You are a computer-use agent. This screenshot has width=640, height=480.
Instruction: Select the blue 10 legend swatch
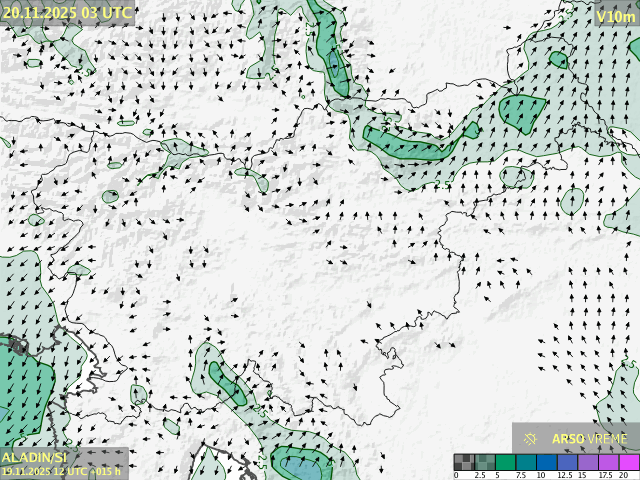(x=547, y=462)
